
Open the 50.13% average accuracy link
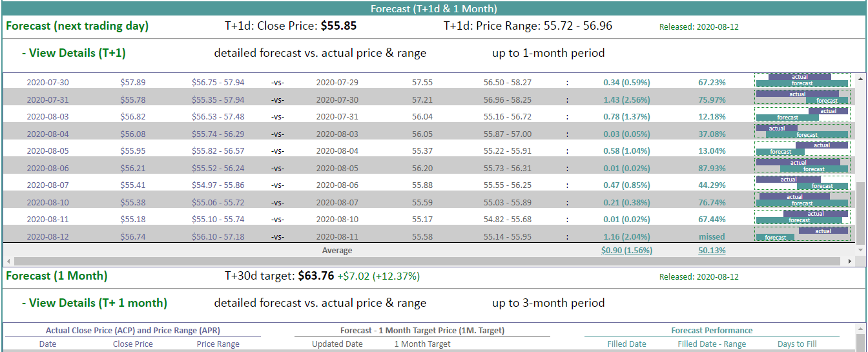(x=712, y=251)
